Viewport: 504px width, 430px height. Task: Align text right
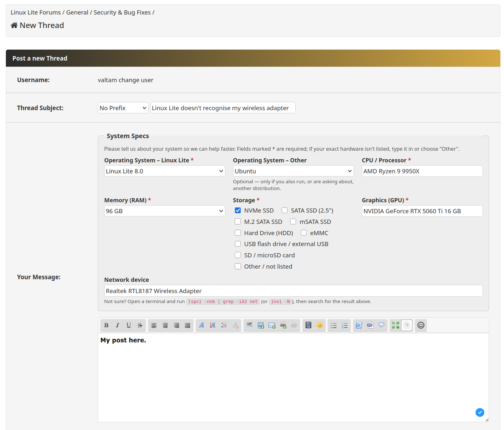[176, 325]
